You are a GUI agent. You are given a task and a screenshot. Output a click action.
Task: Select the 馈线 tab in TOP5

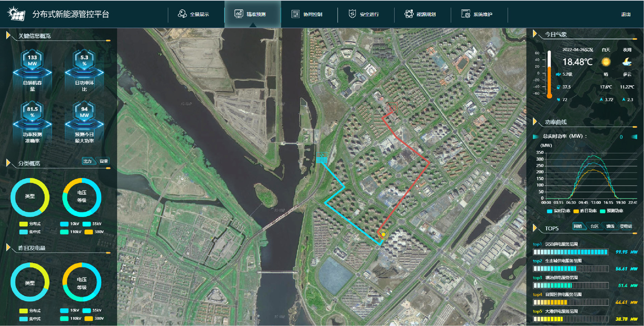click(610, 226)
